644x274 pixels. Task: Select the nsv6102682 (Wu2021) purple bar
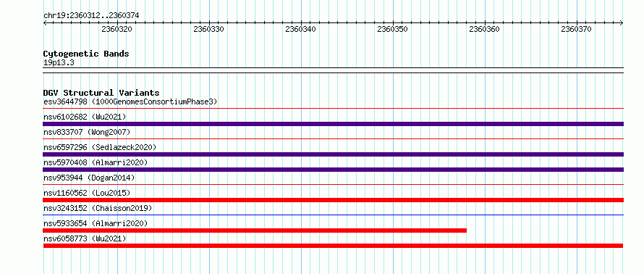pyautogui.click(x=333, y=124)
